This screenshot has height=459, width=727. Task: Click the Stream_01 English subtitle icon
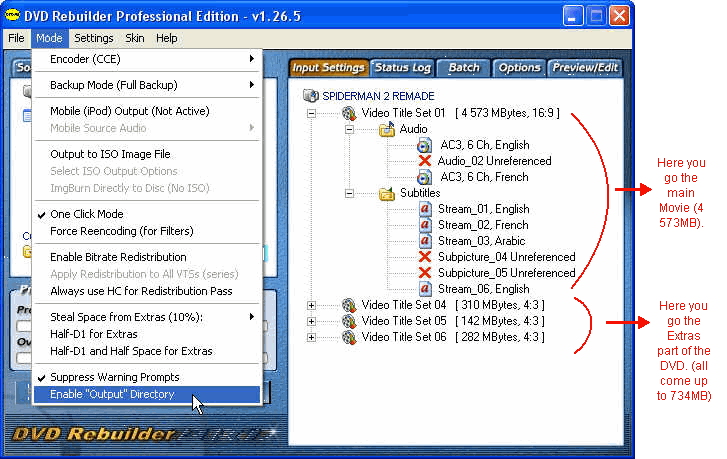[x=425, y=209]
